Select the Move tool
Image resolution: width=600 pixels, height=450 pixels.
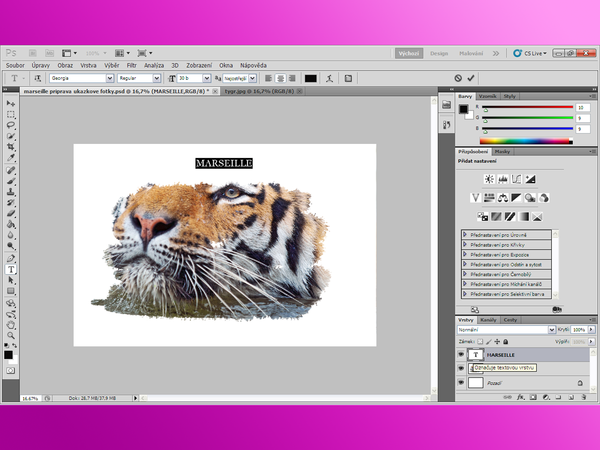point(11,104)
